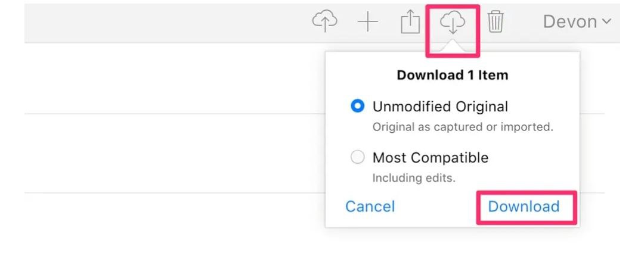Viewport: 644px width, 268px height.
Task: Click the popover arrow under download icon
Action: pyautogui.click(x=453, y=46)
